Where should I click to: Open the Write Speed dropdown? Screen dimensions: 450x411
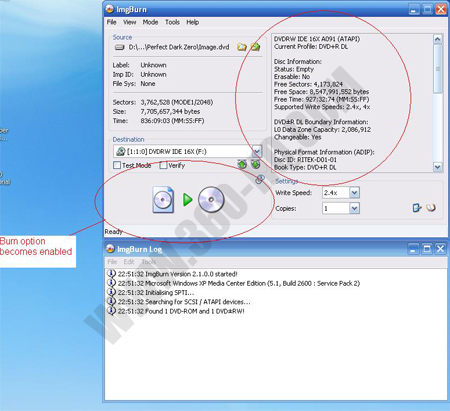pyautogui.click(x=354, y=192)
